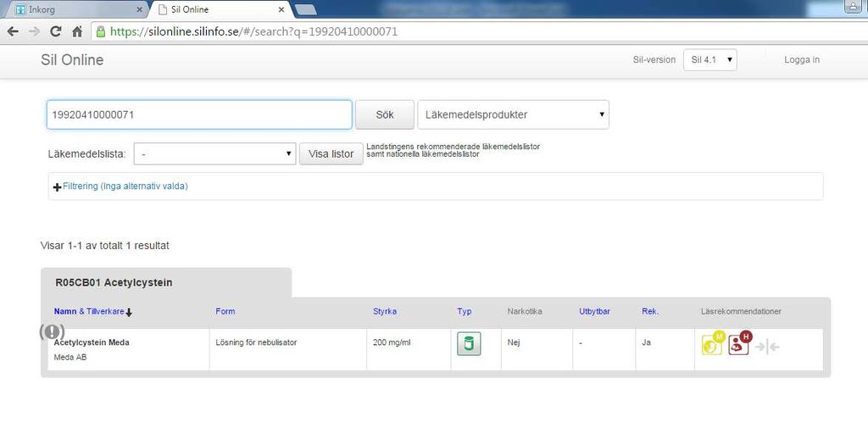Click the sort arrow next to Tillverkare
The height and width of the screenshot is (428, 868).
pyautogui.click(x=129, y=313)
